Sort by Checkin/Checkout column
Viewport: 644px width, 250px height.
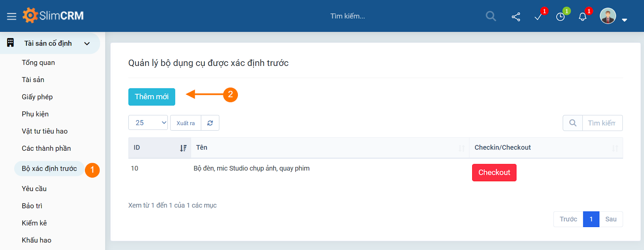tap(615, 148)
